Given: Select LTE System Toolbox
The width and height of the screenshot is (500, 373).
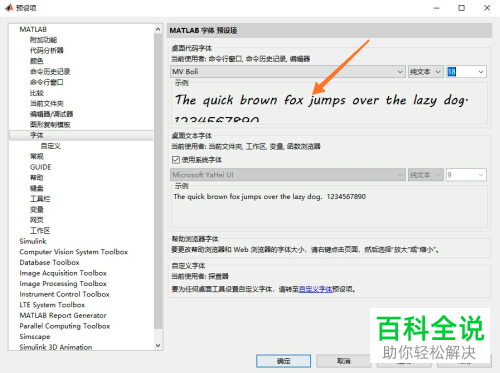Looking at the screenshot, I should pos(52,305).
